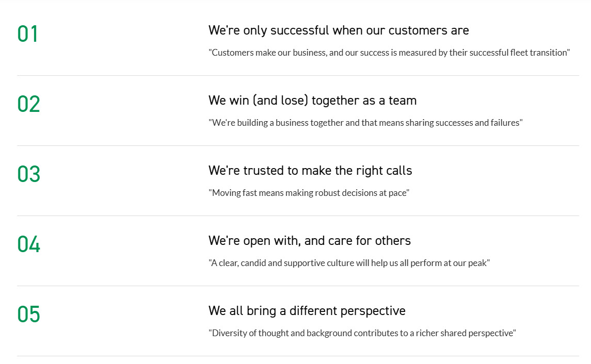The height and width of the screenshot is (364, 591).
Task: Click the green 02 number
Action: tap(28, 104)
